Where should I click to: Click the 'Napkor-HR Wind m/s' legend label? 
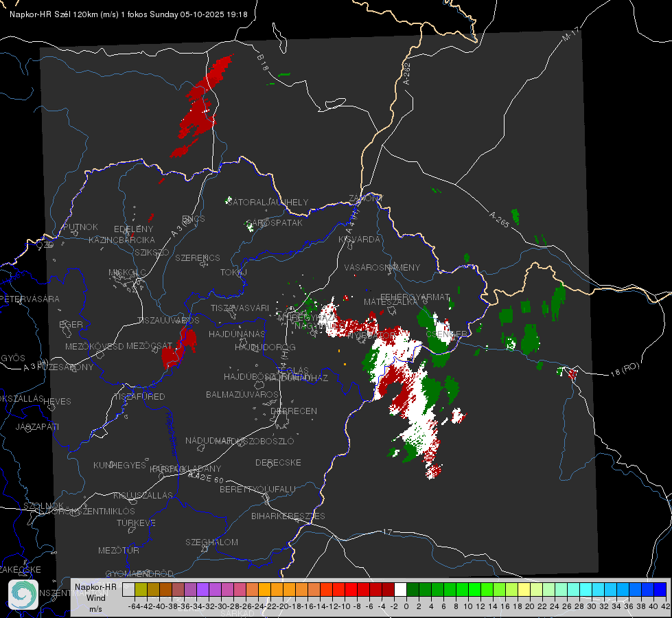click(95, 597)
